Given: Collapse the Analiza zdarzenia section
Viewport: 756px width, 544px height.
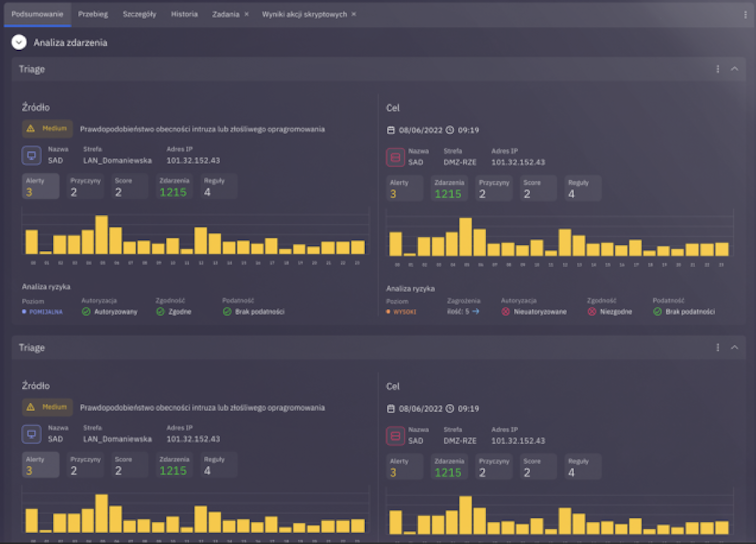Looking at the screenshot, I should (x=19, y=42).
